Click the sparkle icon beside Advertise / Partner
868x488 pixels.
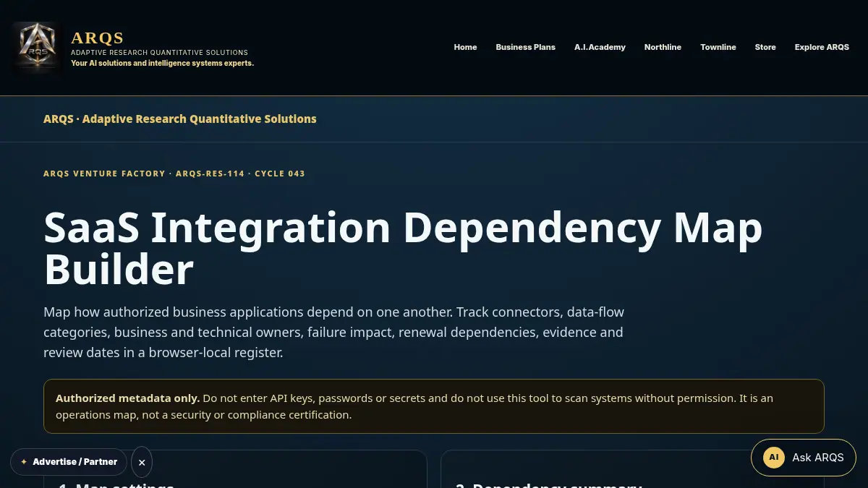pos(24,462)
